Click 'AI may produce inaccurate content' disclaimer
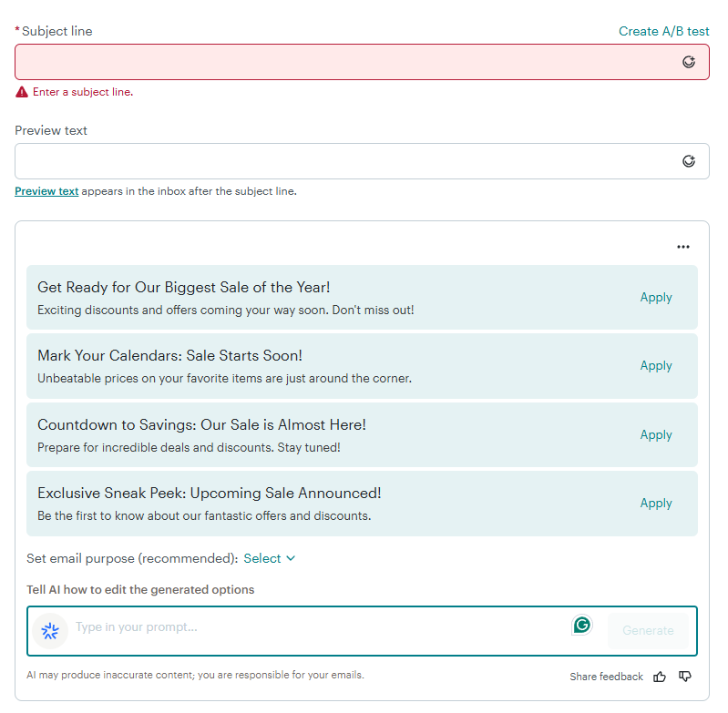Image resolution: width=728 pixels, height=713 pixels. 196,675
